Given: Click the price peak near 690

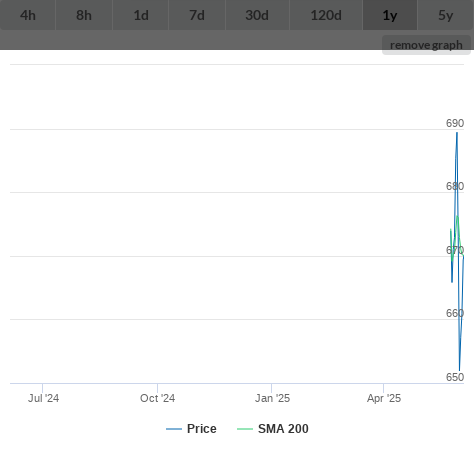Looking at the screenshot, I should coord(457,133).
